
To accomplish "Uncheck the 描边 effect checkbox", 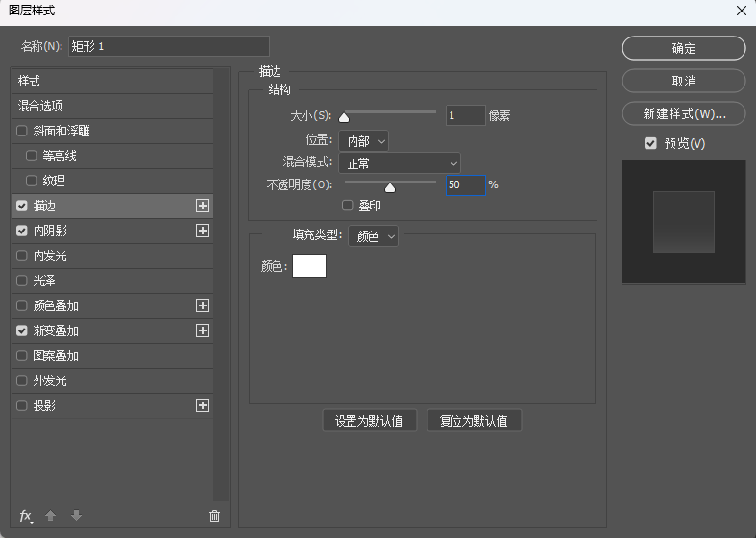I will pyautogui.click(x=22, y=206).
